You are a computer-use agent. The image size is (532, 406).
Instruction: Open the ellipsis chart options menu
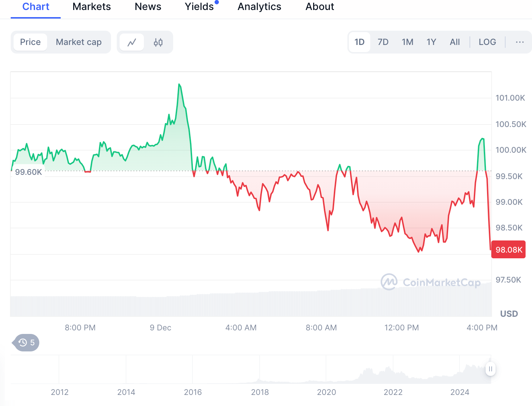520,42
